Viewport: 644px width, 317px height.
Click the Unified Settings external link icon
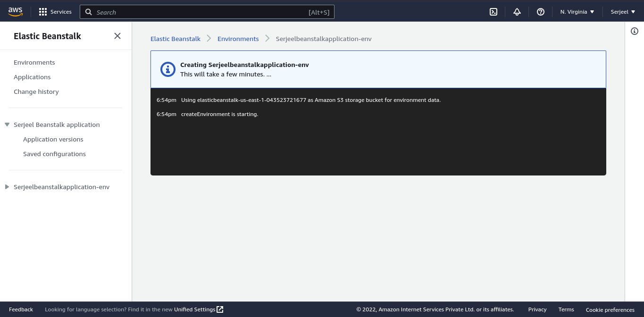[220, 309]
